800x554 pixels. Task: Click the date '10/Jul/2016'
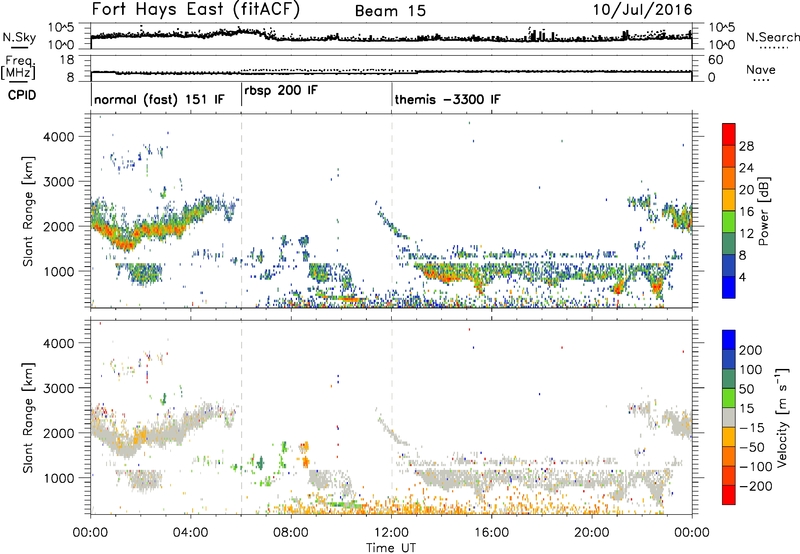642,10
